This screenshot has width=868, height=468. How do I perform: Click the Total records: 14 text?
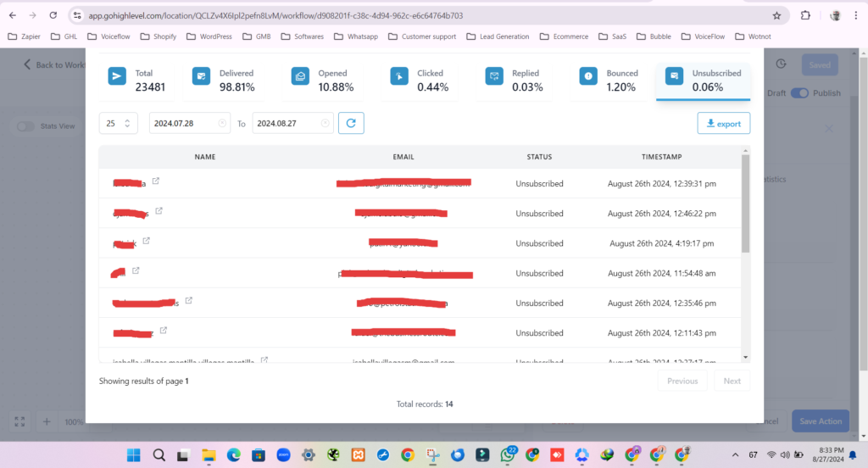point(425,404)
